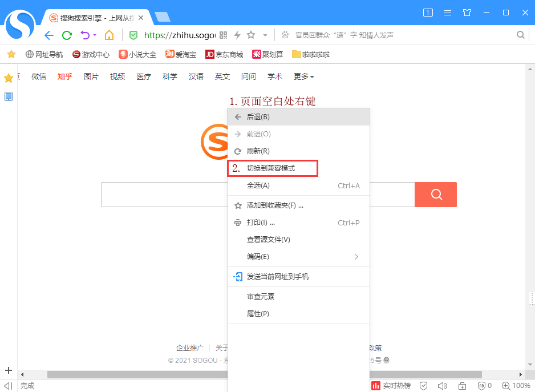Open the address bar history dropdown arrow
Viewport: 535px width, 392px height.
[x=265, y=35]
